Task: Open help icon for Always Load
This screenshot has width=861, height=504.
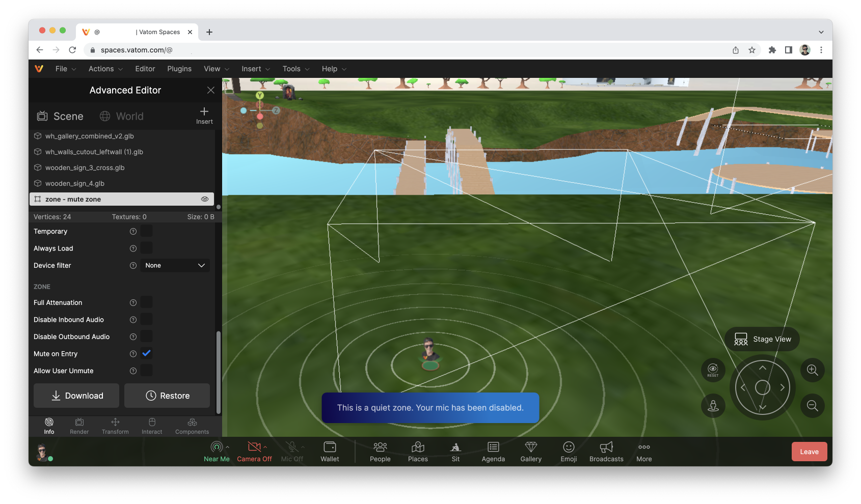Action: (x=133, y=248)
